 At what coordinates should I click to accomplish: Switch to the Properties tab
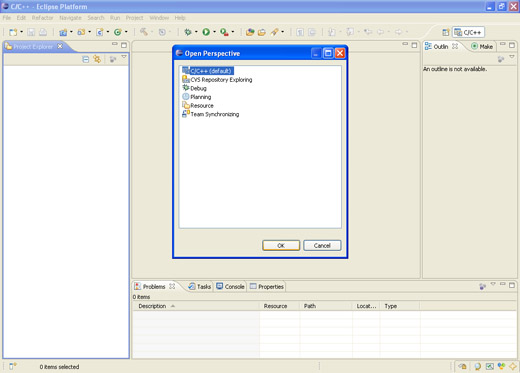pos(267,287)
